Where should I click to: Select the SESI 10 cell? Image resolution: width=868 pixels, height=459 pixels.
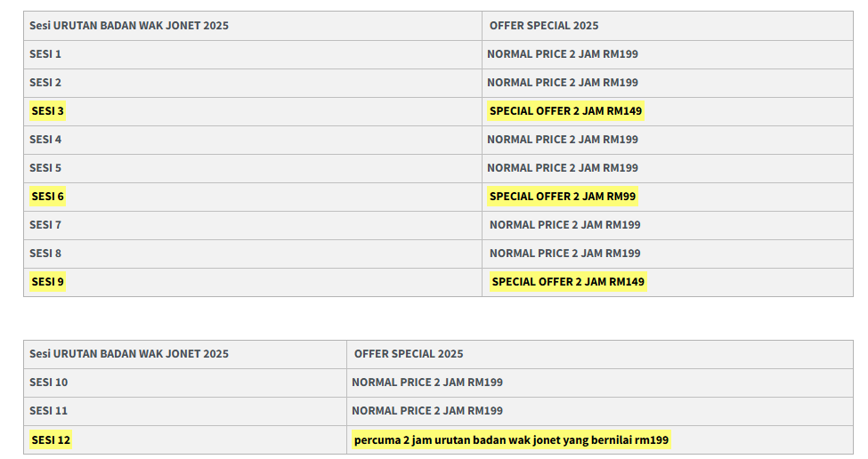[x=49, y=382]
